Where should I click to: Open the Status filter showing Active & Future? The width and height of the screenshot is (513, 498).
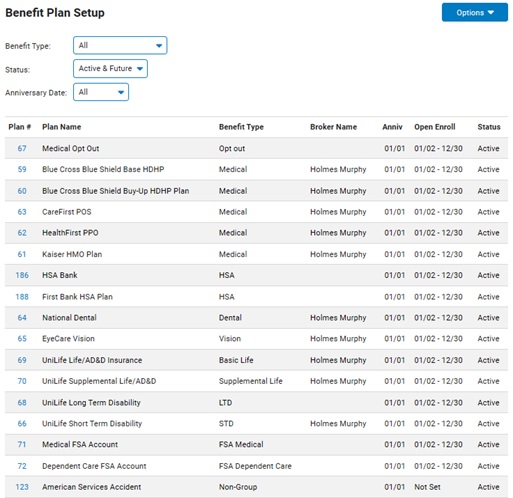pyautogui.click(x=110, y=69)
